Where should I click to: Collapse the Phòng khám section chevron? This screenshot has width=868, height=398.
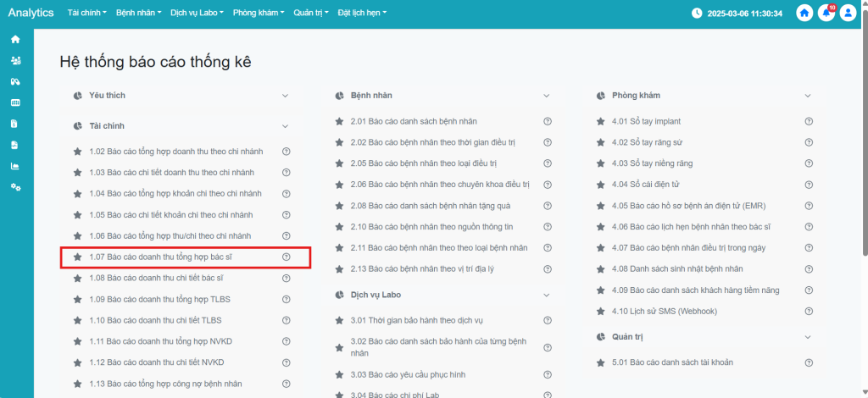[x=809, y=96]
